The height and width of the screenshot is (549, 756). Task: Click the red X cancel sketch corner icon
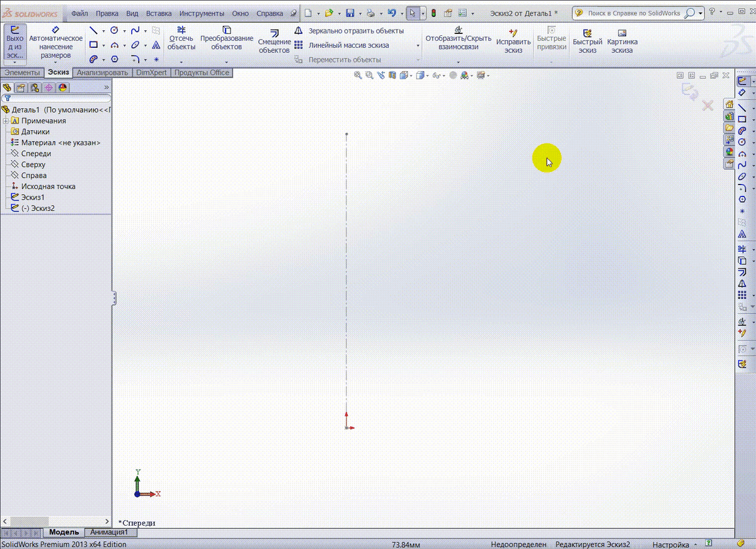point(707,105)
